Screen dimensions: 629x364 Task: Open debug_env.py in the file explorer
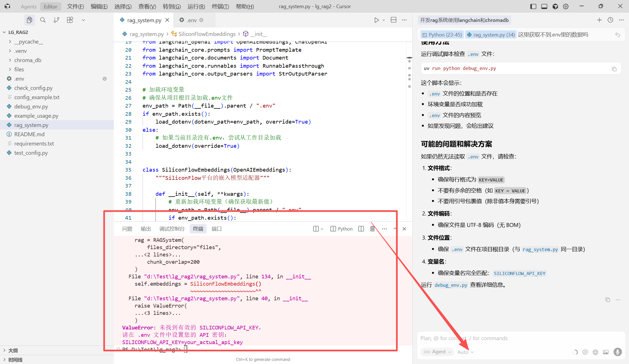tap(31, 106)
